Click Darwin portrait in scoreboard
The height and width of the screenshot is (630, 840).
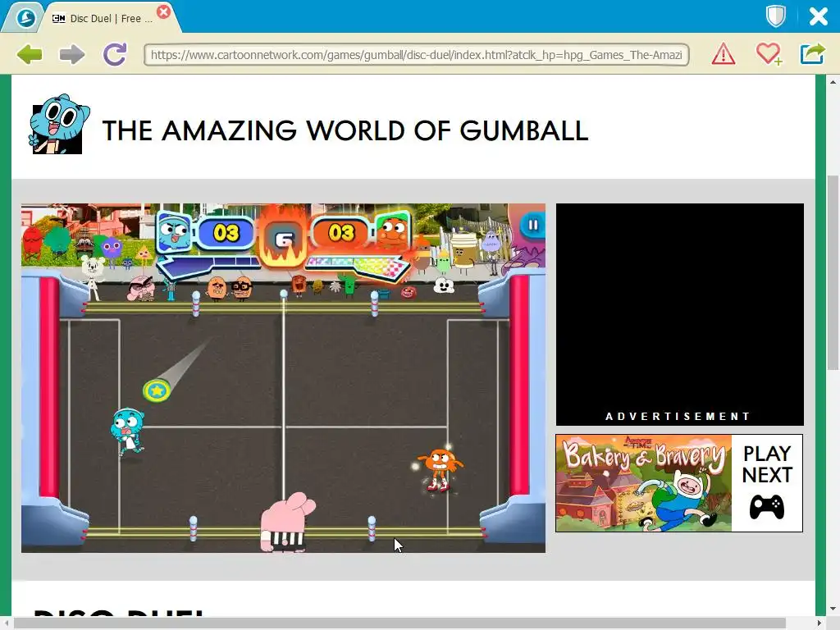[x=393, y=231]
